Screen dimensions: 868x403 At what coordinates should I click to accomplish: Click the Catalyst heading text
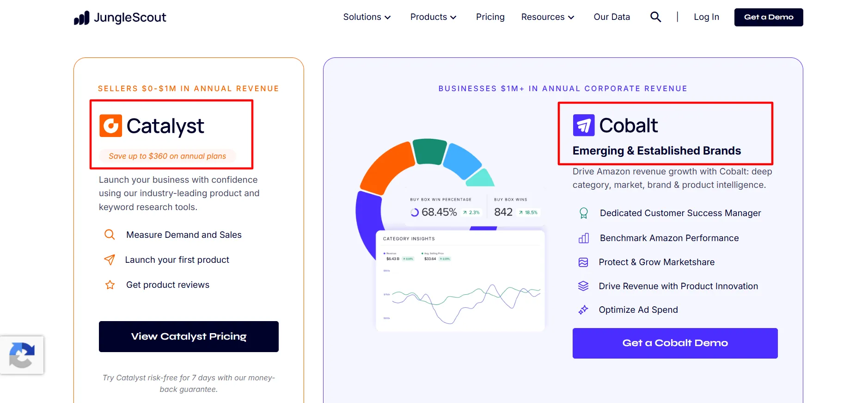point(165,126)
